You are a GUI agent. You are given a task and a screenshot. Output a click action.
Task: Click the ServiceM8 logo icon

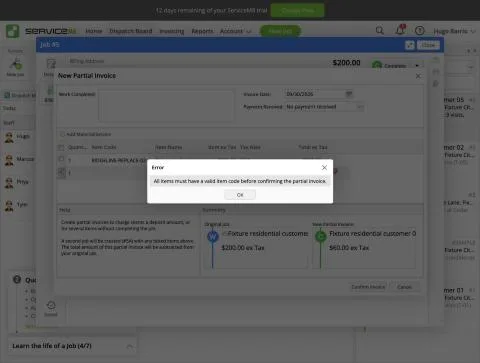coord(13,31)
